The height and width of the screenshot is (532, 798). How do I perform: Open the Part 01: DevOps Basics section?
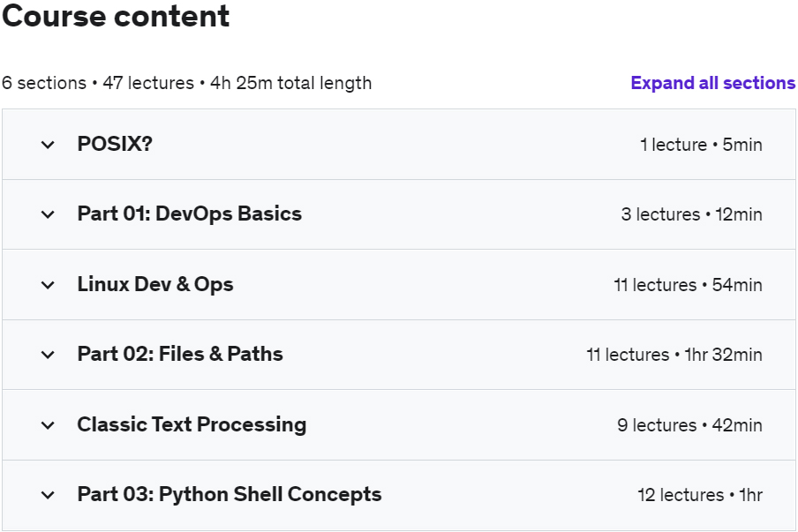point(189,214)
